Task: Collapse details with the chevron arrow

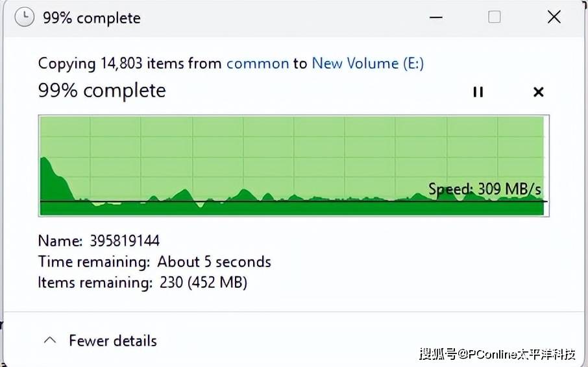Action: pos(50,340)
